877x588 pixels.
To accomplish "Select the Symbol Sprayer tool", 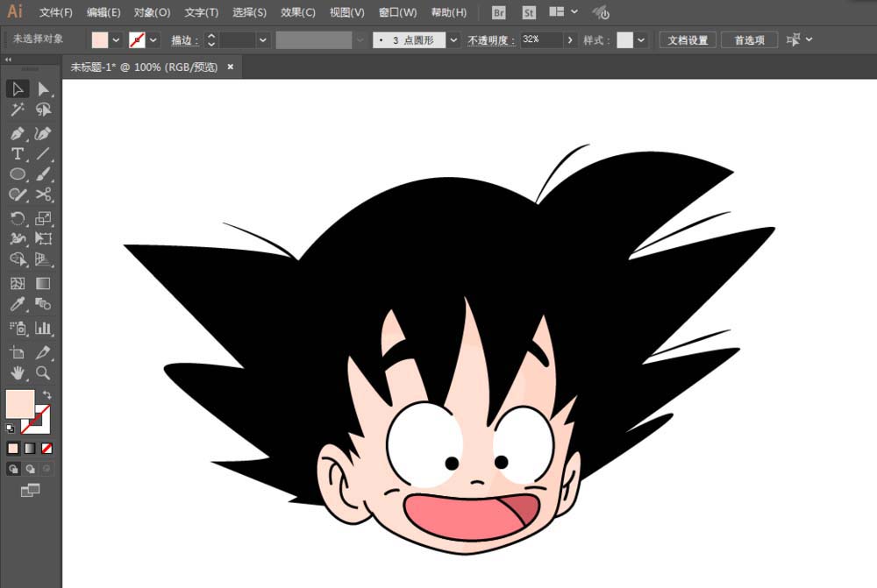I will click(18, 328).
